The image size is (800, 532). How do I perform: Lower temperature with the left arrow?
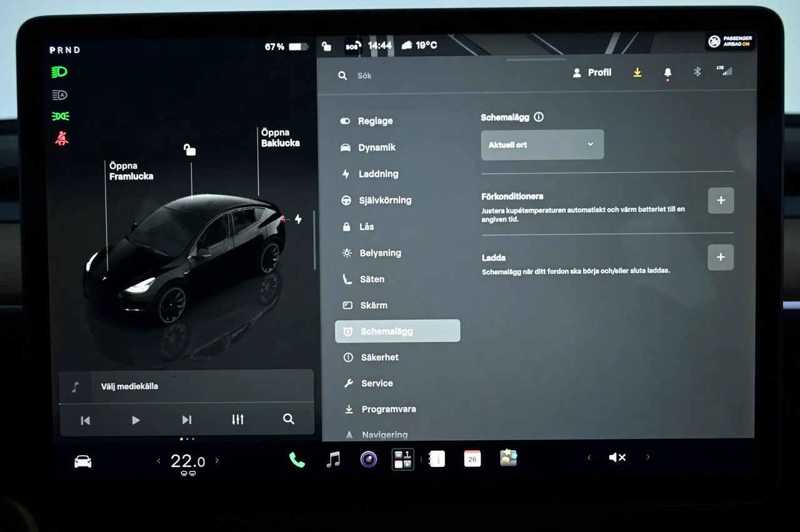(159, 461)
